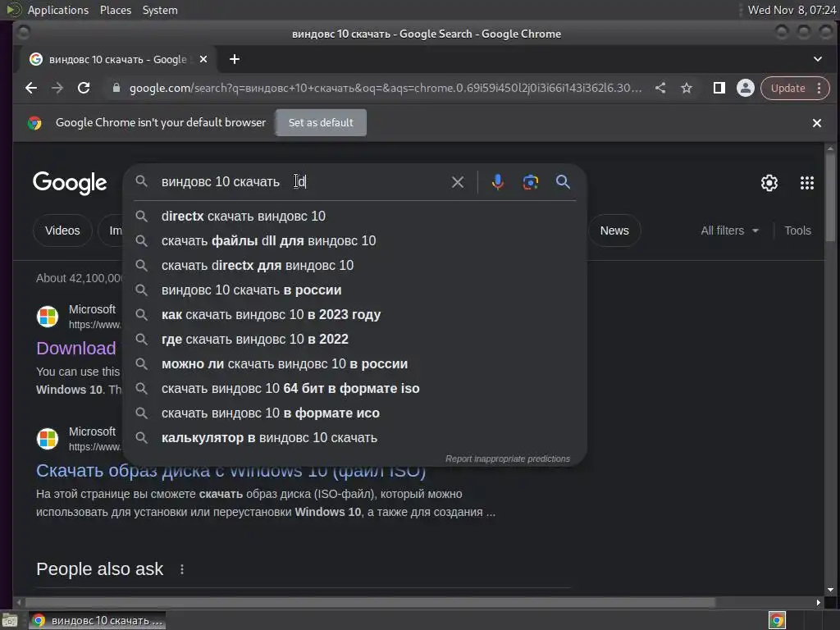
Task: Open the search Tools option
Action: (x=797, y=231)
